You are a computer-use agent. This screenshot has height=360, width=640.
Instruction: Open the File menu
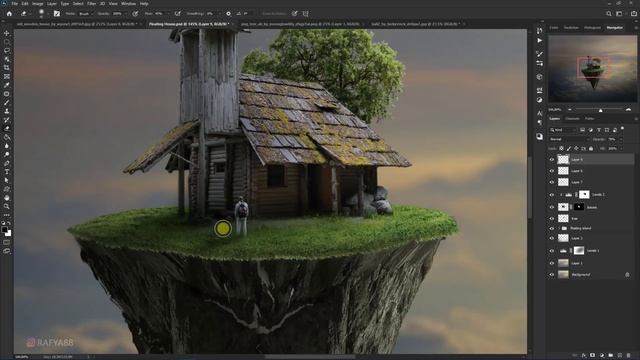coord(15,4)
